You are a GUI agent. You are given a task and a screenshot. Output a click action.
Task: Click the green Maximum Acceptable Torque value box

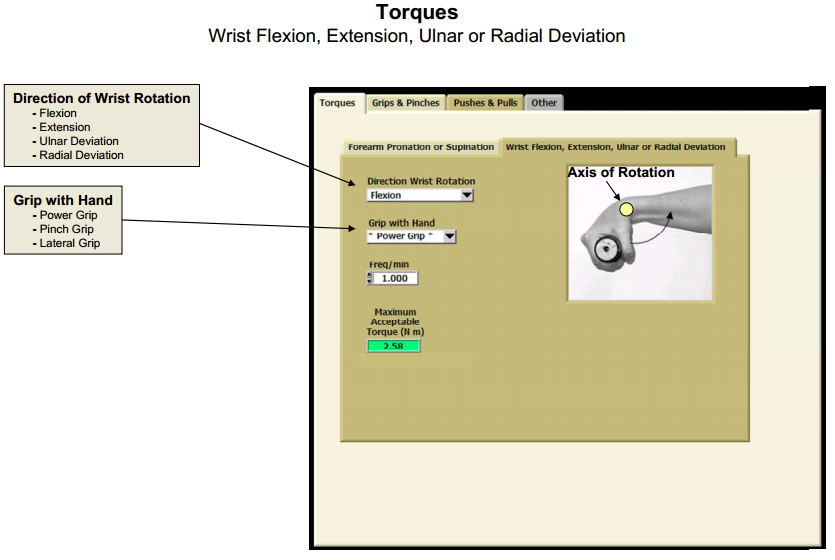coord(394,346)
